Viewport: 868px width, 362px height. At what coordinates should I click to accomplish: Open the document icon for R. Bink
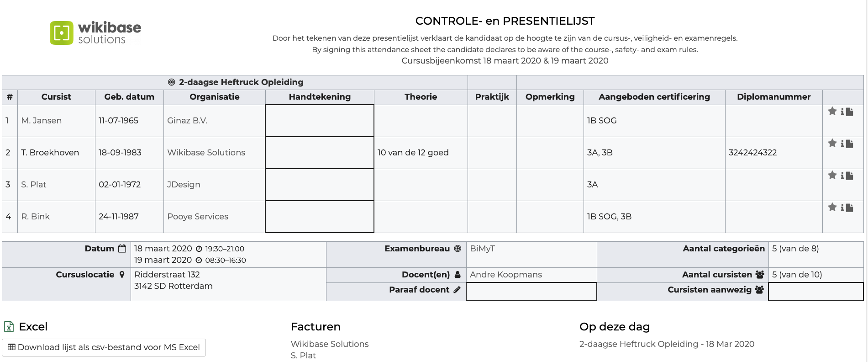tap(850, 208)
